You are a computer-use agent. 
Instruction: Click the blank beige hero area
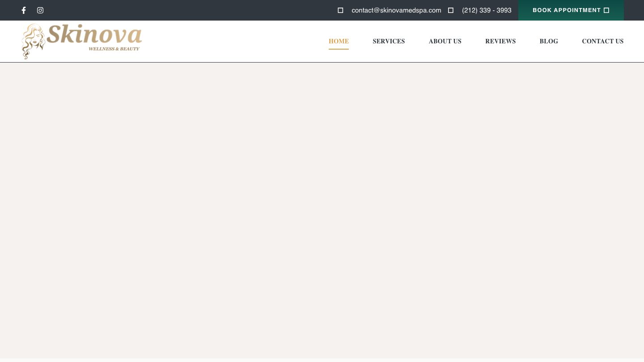322,210
